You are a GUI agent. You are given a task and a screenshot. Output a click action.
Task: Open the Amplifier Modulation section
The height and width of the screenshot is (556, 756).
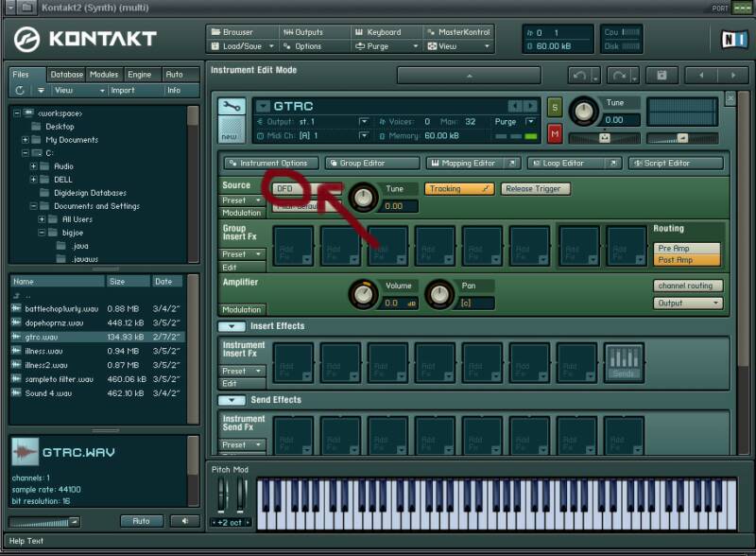[x=242, y=309]
